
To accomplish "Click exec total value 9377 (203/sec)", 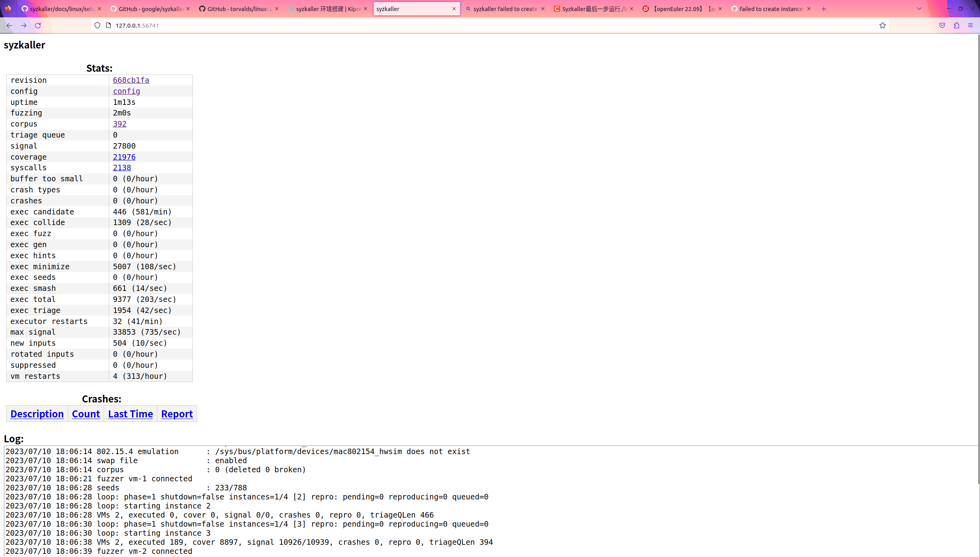I will (x=144, y=299).
